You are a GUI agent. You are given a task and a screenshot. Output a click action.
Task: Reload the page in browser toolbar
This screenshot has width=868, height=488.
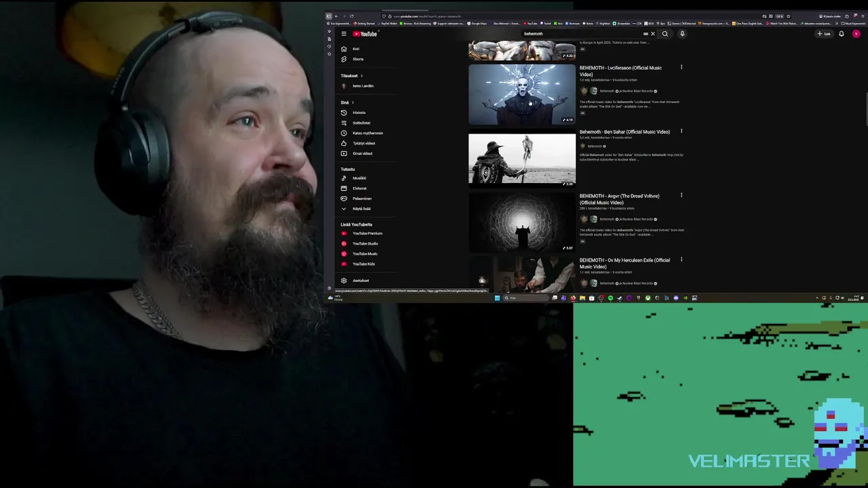352,16
